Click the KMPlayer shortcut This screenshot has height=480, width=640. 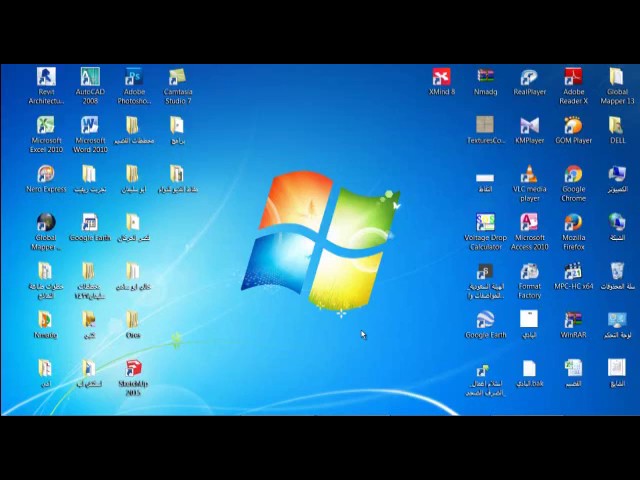pyautogui.click(x=529, y=130)
